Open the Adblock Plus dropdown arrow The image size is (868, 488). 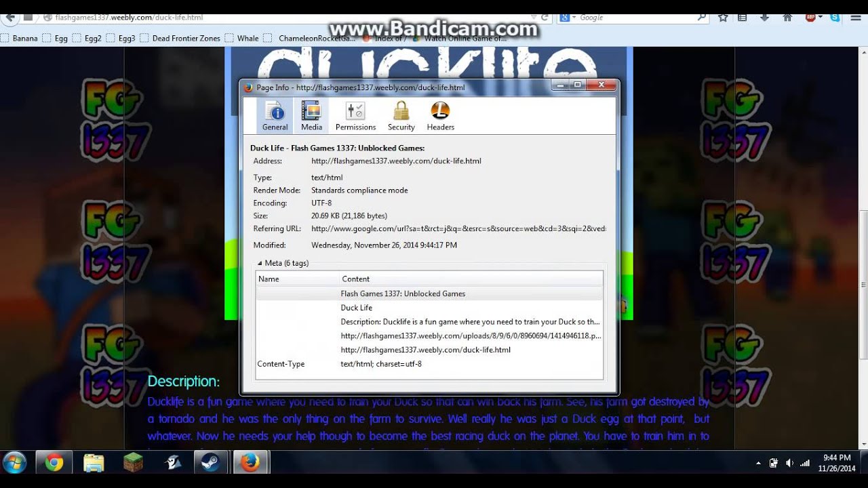pos(820,18)
